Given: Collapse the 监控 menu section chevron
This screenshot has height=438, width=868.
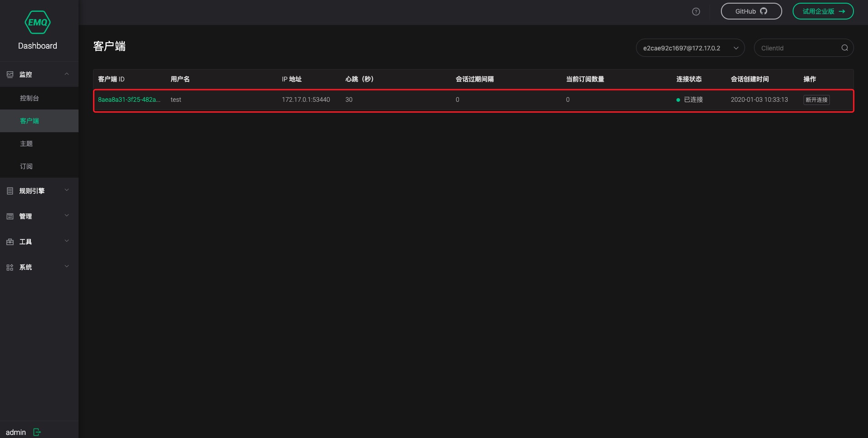Looking at the screenshot, I should click(x=67, y=74).
